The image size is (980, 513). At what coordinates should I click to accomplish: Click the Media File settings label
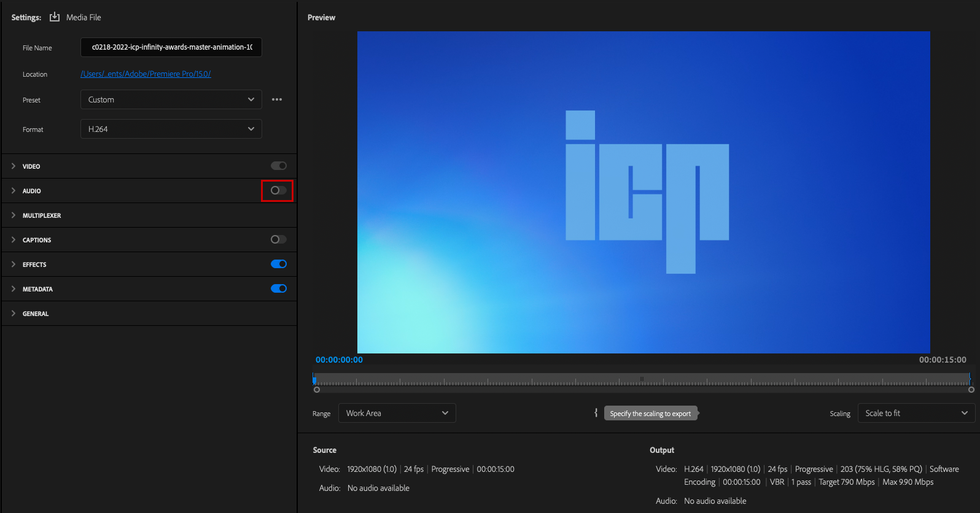tap(84, 17)
